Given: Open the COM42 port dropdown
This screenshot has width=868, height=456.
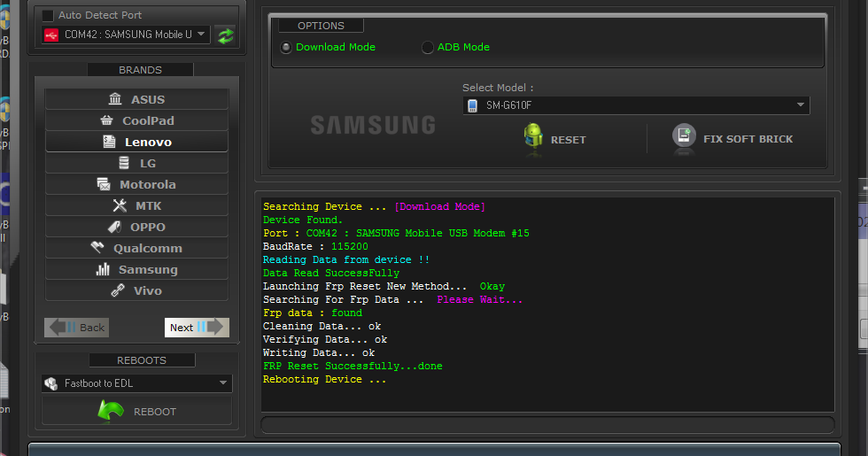Looking at the screenshot, I should tap(126, 35).
